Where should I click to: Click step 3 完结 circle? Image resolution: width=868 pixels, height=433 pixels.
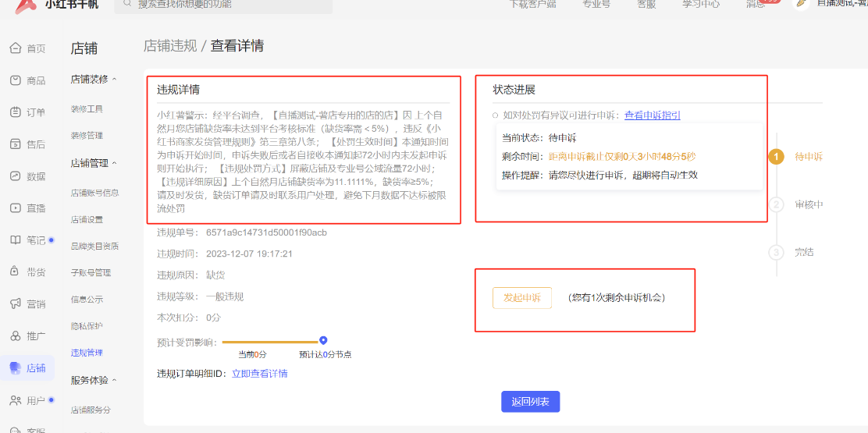click(x=776, y=252)
